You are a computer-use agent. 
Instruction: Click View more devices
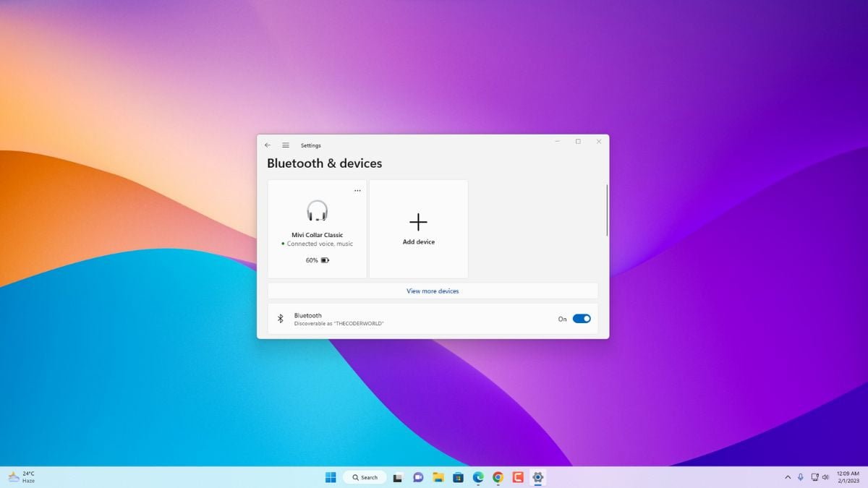pos(432,291)
